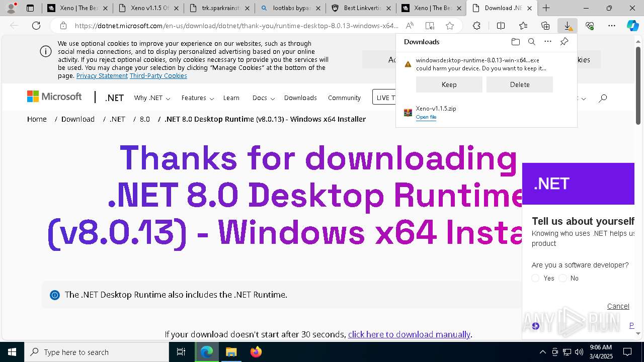644x362 pixels.
Task: Open the notification center icon
Action: coord(627,352)
